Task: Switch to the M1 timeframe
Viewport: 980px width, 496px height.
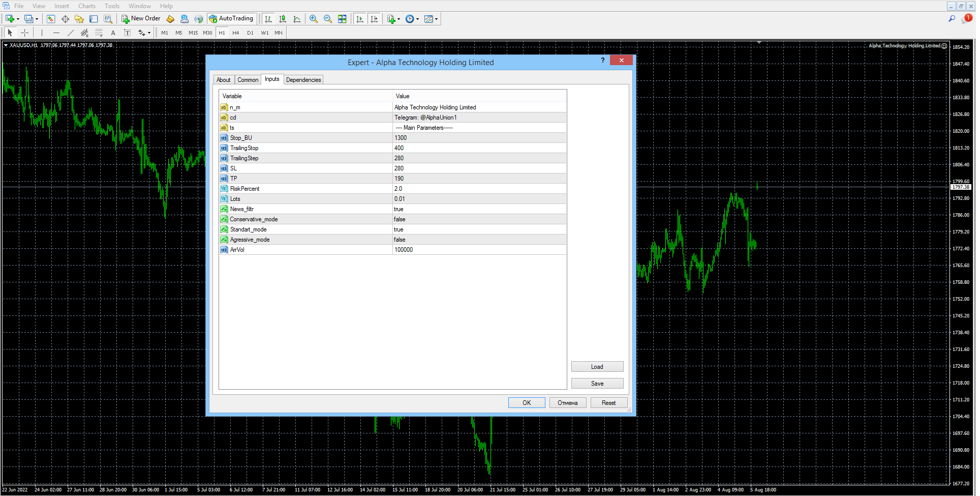Action: coord(165,33)
